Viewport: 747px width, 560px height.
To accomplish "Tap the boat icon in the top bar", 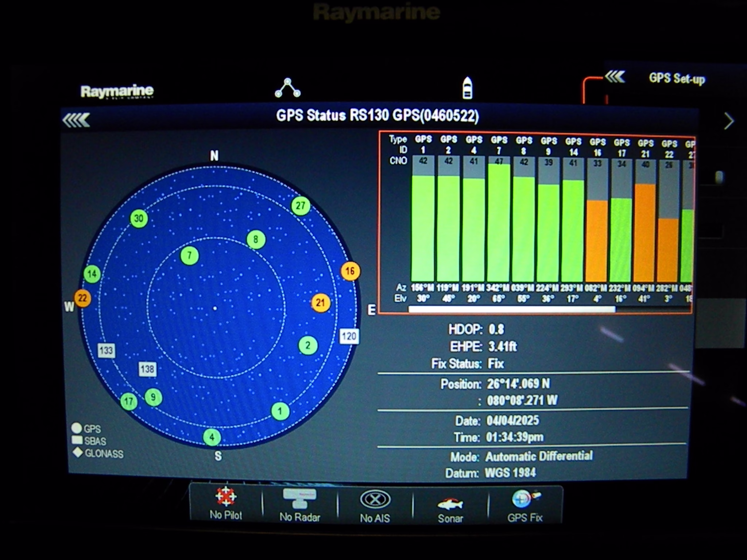I will 467,88.
